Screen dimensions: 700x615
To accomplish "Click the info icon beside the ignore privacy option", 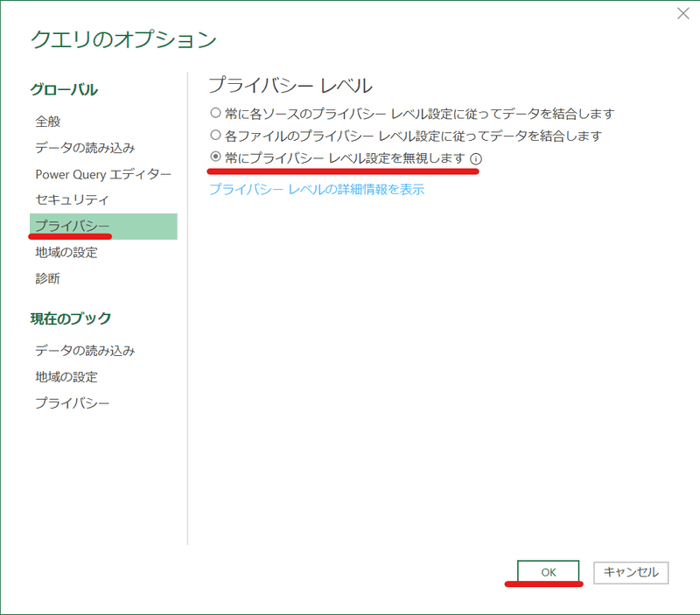I will 476,159.
